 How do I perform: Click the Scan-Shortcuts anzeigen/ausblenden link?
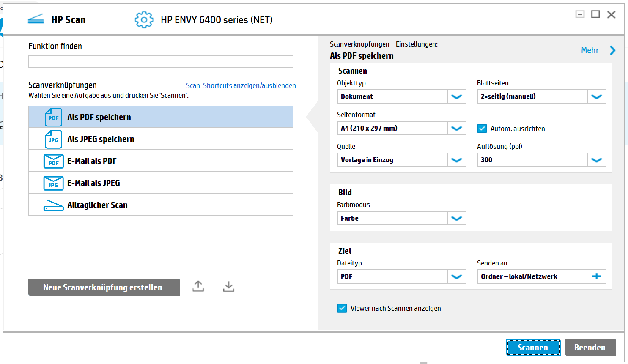tap(241, 85)
